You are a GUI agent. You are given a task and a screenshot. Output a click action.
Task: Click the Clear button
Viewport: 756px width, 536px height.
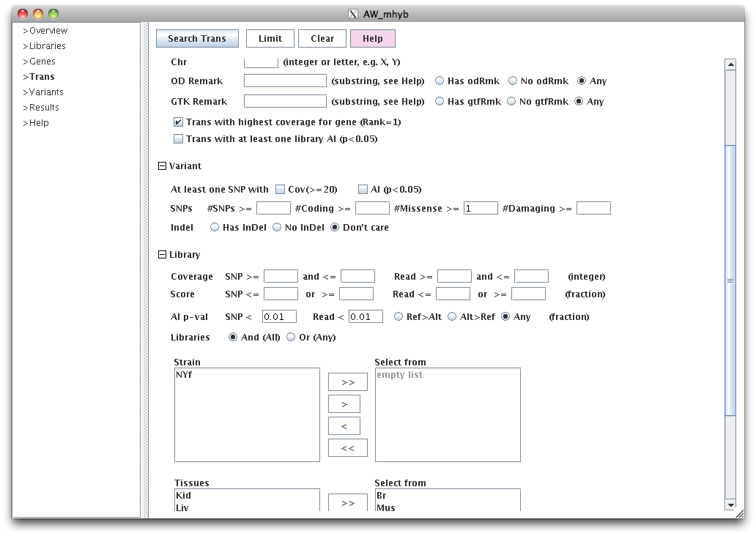coord(322,39)
